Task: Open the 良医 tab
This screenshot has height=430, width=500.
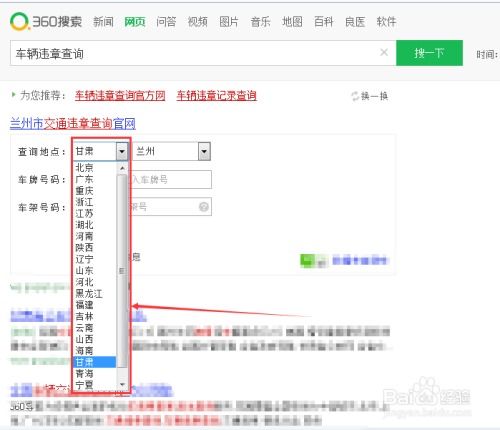Action: pos(355,22)
